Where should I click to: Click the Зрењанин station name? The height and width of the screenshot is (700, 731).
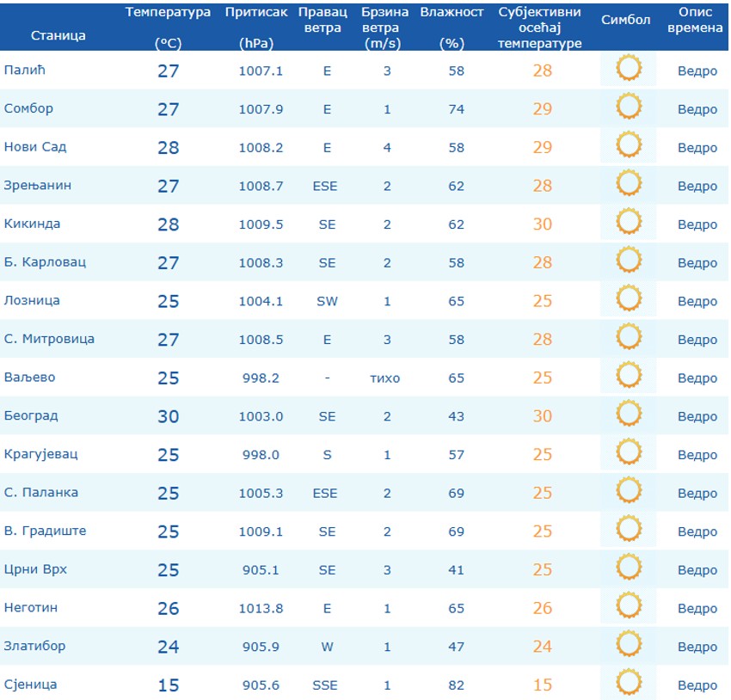38,186
